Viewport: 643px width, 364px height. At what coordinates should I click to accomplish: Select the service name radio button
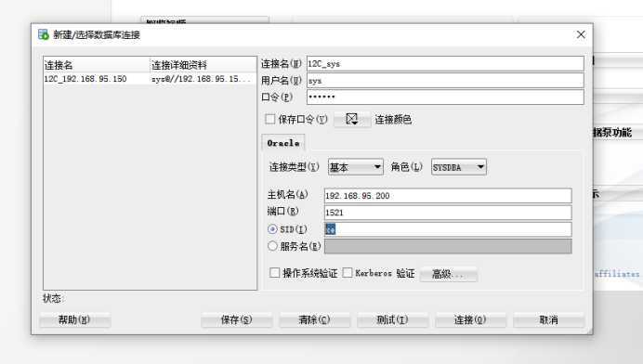[x=272, y=246]
